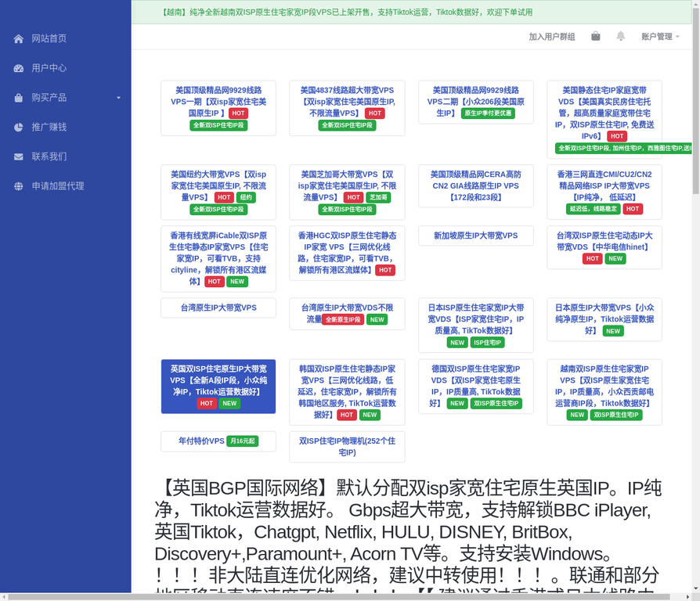This screenshot has height=601, width=700.
Task: Open the shopping cart icon in top bar
Action: [x=596, y=36]
